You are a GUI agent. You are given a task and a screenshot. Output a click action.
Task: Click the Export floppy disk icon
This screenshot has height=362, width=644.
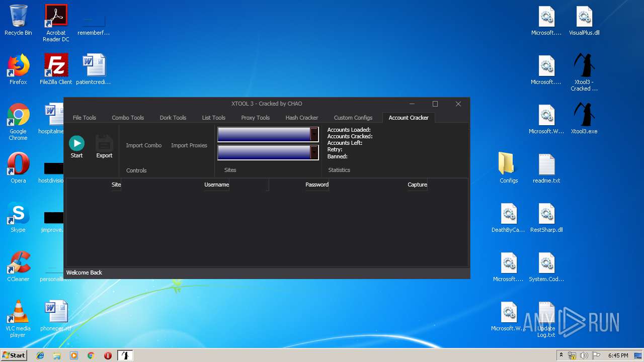(x=104, y=143)
